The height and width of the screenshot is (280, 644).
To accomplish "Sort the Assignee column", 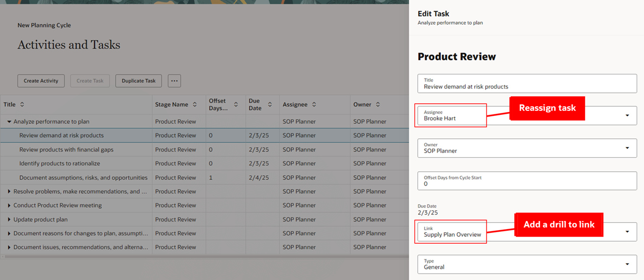I will click(314, 105).
